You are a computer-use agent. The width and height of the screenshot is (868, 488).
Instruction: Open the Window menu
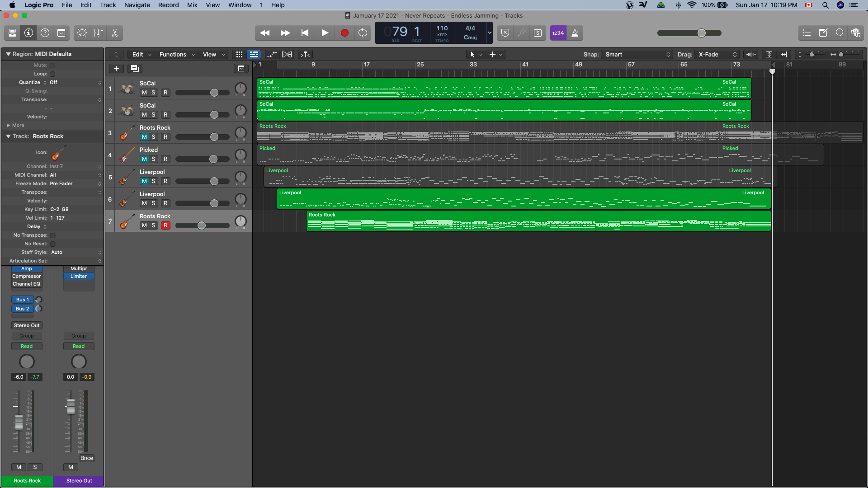240,5
